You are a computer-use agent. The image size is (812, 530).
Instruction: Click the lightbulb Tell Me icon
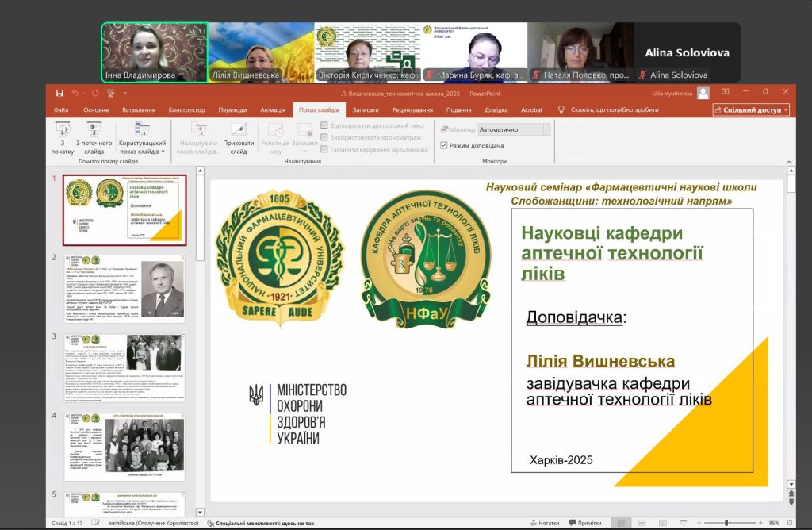click(561, 109)
